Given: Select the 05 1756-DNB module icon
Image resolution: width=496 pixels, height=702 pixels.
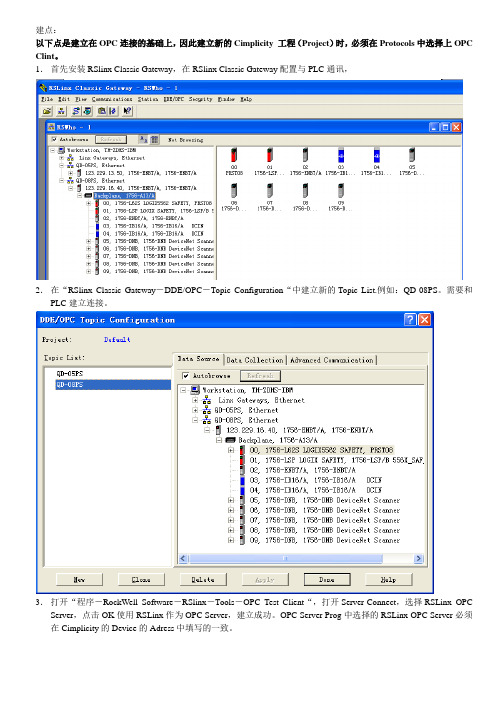Looking at the screenshot, I should click(x=412, y=155).
